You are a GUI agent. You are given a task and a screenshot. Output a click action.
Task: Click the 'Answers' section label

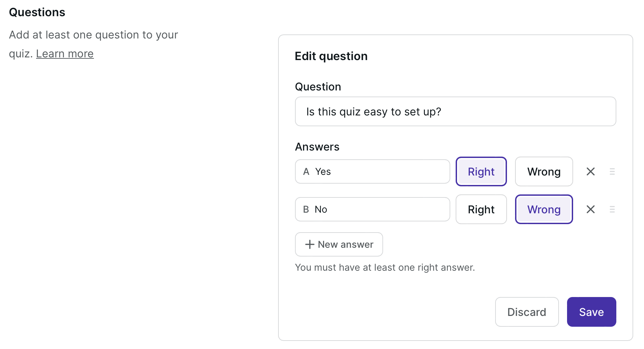pyautogui.click(x=317, y=147)
